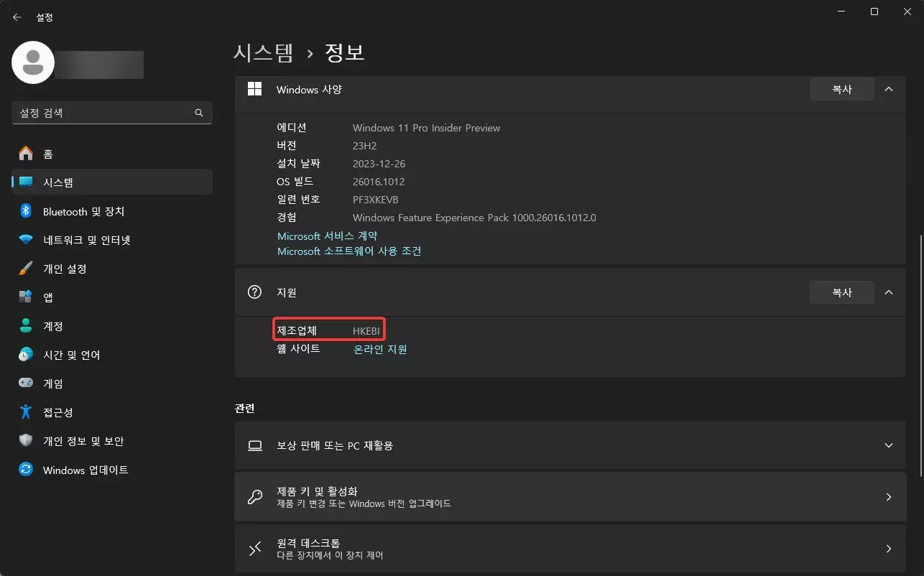Click the 시스템 breadcrumb in the header
This screenshot has height=576, width=924.
pos(264,52)
